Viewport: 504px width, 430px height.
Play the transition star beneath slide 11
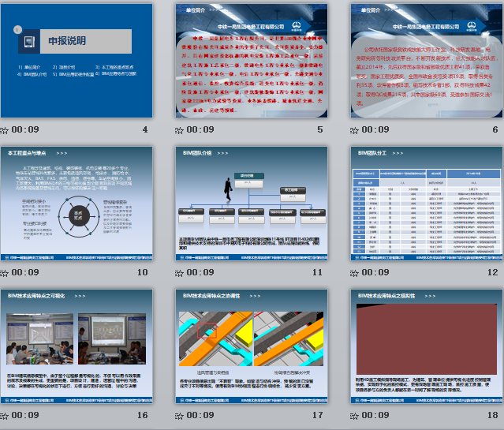(179, 273)
